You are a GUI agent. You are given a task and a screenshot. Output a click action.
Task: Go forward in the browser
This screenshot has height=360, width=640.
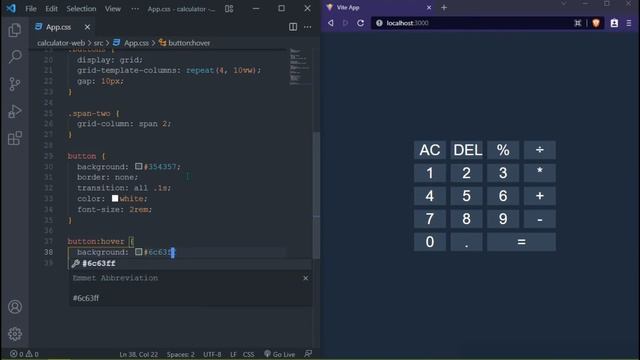coord(345,23)
